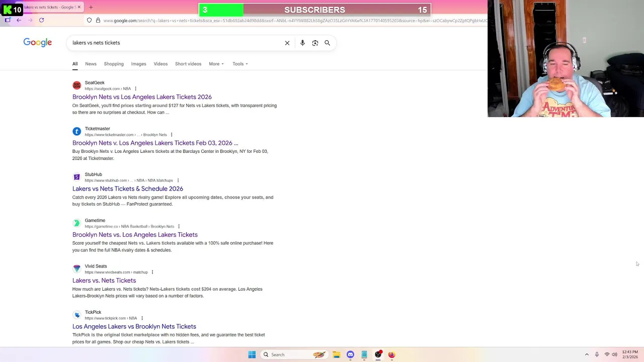Open the Vivid Seats Lakers vs. Nets Tickets link

104,281
